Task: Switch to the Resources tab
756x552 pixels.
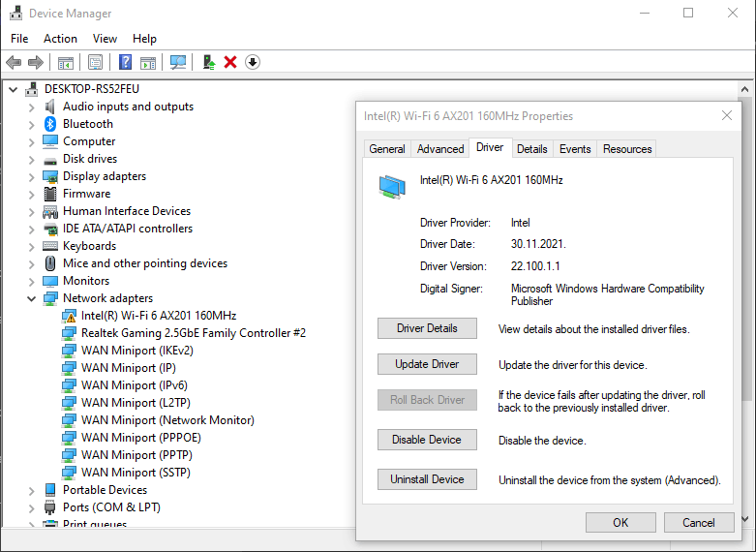Action: pos(627,149)
